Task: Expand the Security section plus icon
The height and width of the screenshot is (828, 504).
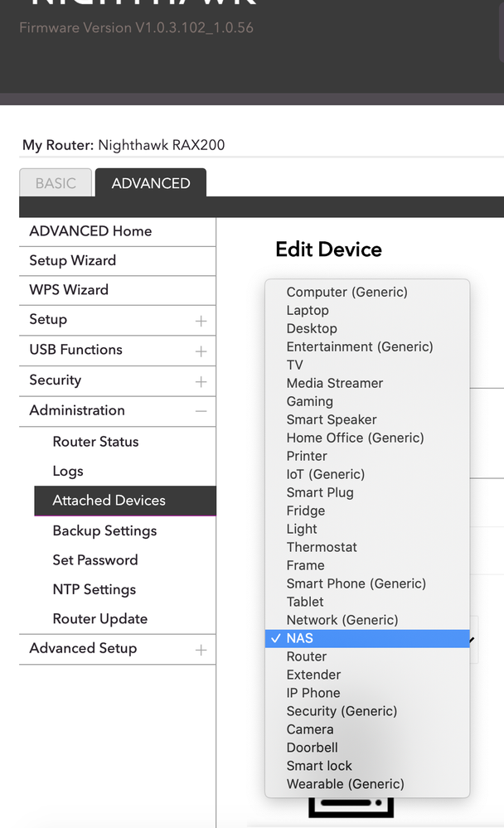Action: [201, 381]
